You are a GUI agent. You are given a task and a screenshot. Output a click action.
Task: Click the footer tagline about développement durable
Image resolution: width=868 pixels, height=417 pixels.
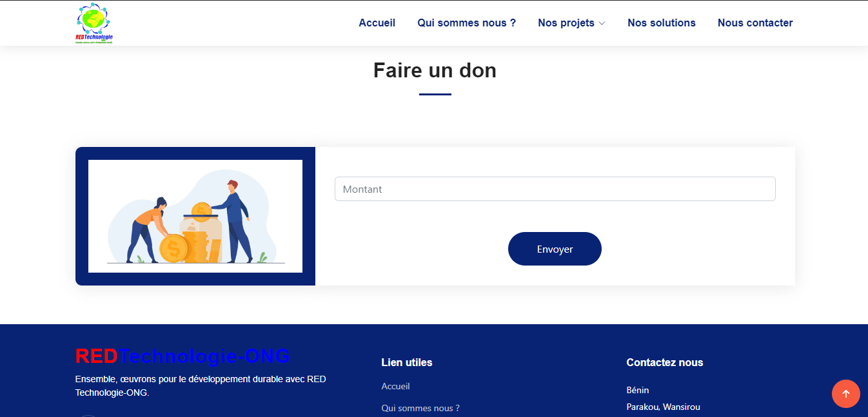click(200, 385)
